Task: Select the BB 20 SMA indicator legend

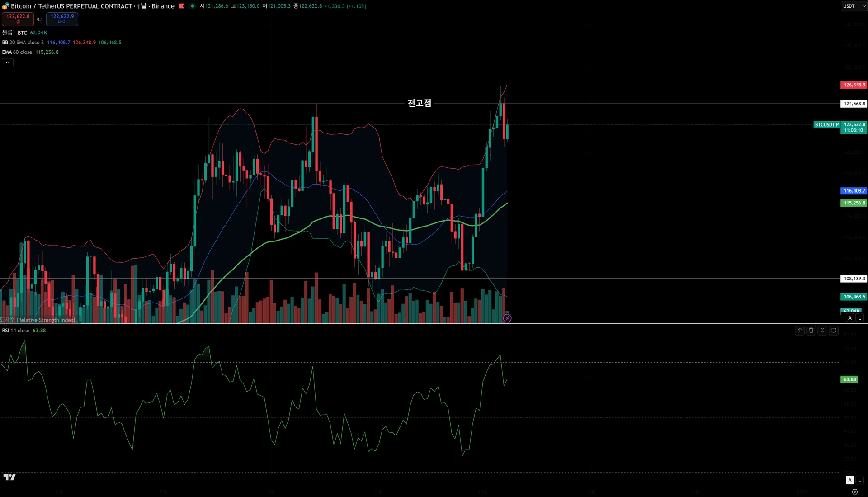Action: click(x=23, y=43)
